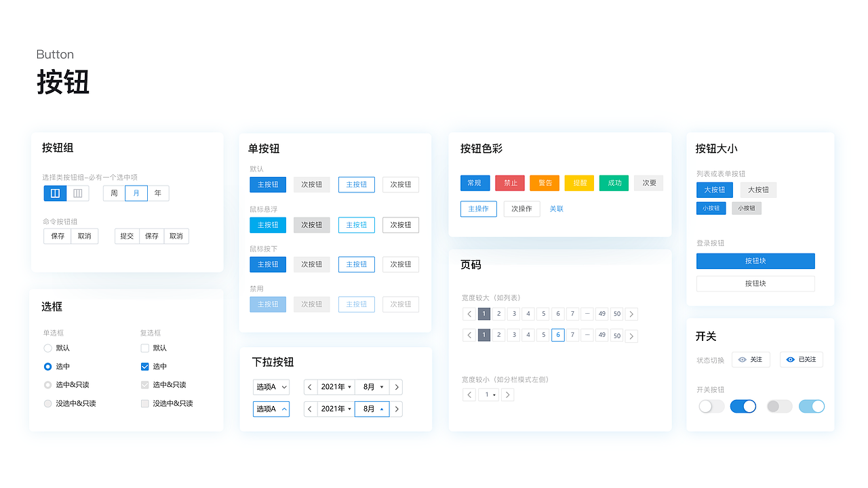Click the eye icon on 关注 button
This screenshot has width=868, height=488.
[x=743, y=359]
